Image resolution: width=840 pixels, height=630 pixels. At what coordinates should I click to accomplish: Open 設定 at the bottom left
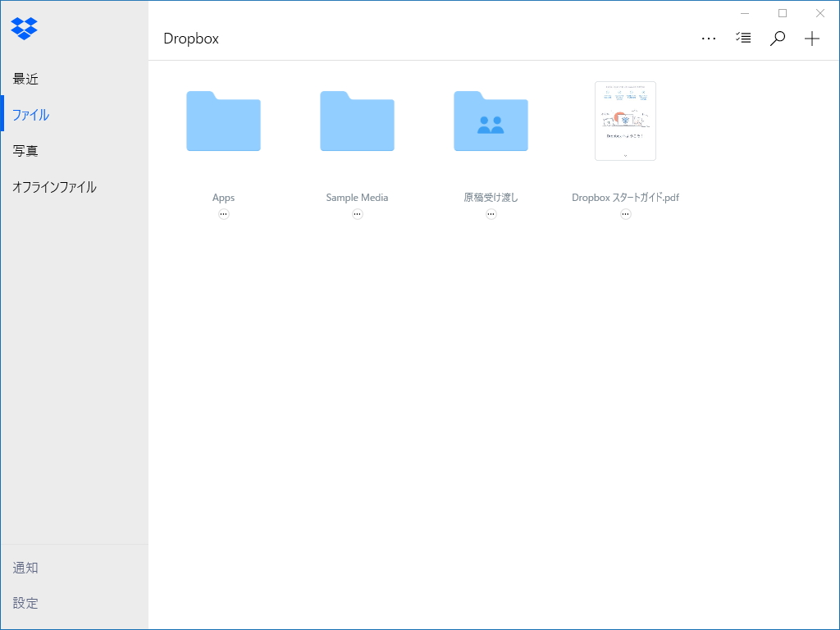(x=25, y=603)
